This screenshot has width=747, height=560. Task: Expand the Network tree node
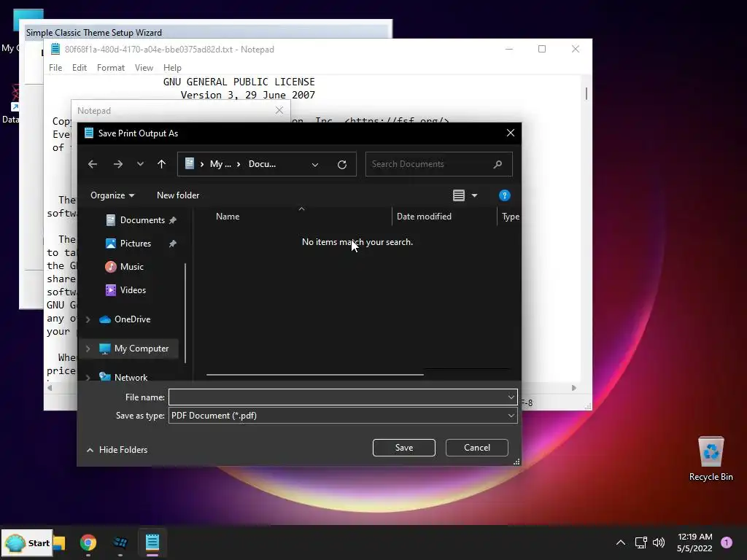(x=88, y=377)
